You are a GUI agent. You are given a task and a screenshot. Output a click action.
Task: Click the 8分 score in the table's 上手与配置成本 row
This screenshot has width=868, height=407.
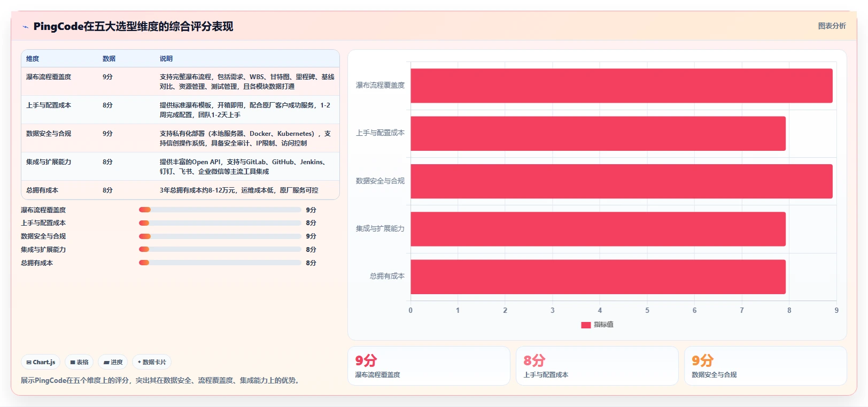click(x=107, y=105)
